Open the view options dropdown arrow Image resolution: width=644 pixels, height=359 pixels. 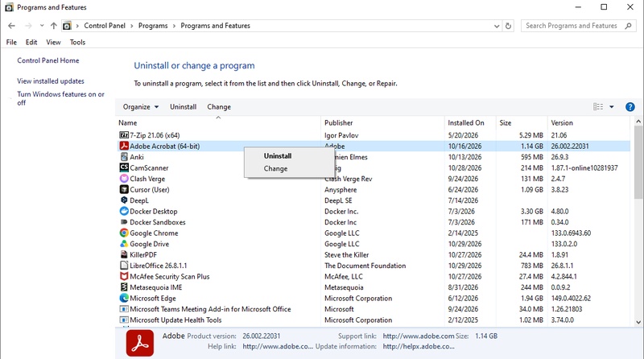[x=612, y=107]
